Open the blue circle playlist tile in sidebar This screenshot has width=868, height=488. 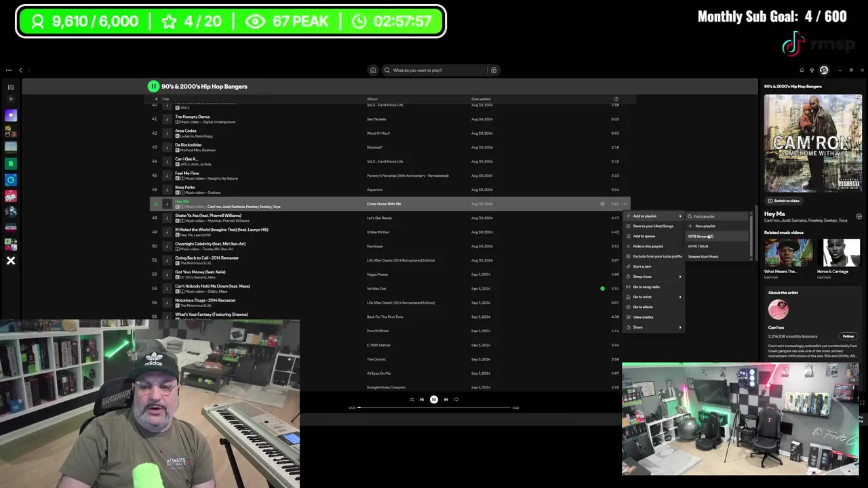[x=11, y=180]
